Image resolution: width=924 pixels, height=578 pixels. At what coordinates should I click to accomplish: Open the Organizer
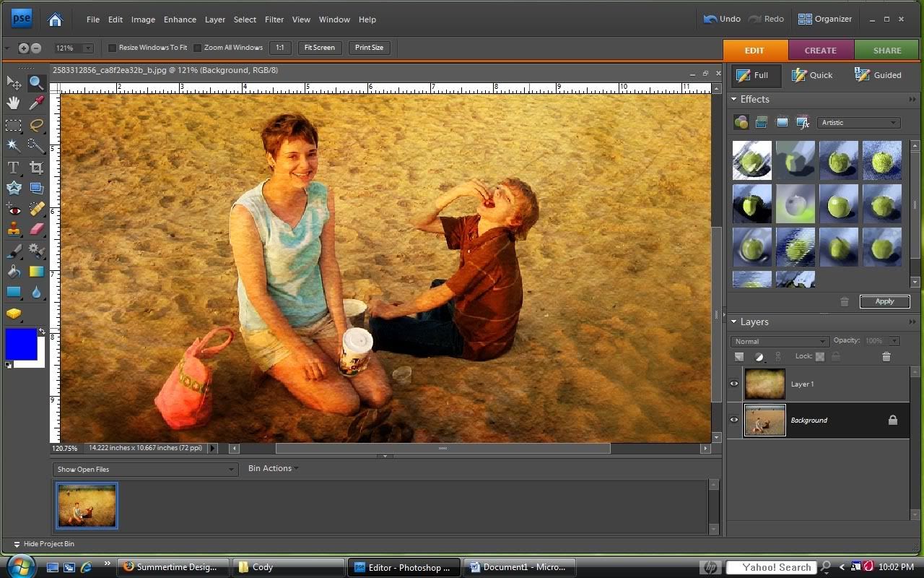825,19
